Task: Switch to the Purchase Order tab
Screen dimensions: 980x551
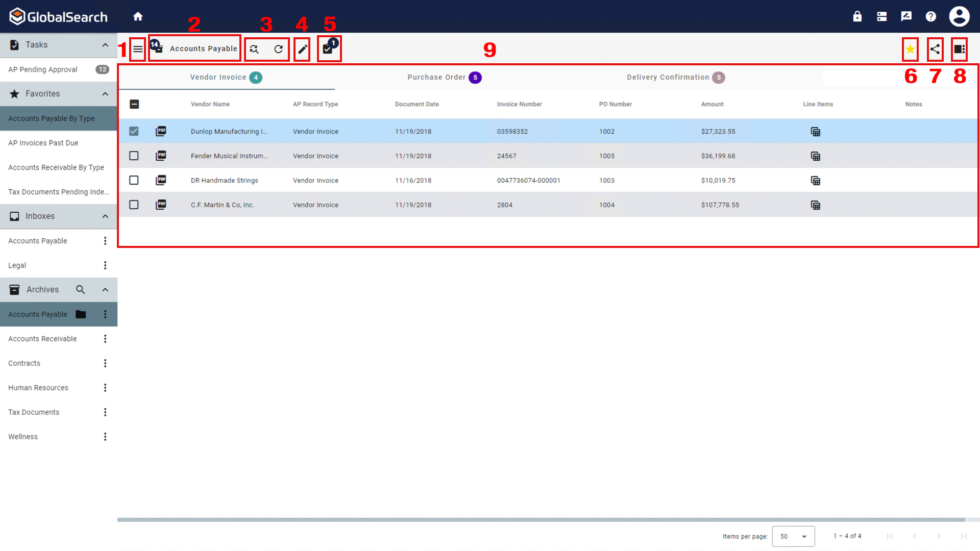Action: (x=444, y=77)
